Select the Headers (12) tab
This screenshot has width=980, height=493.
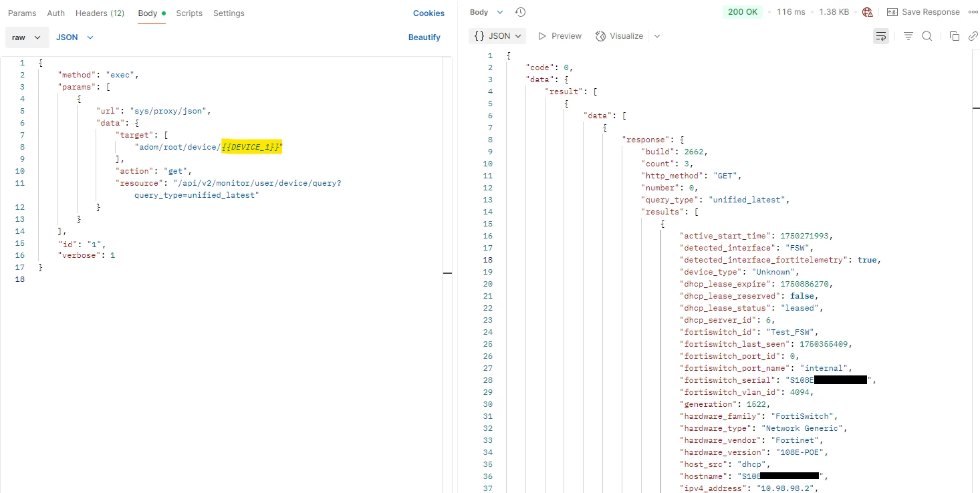[100, 13]
